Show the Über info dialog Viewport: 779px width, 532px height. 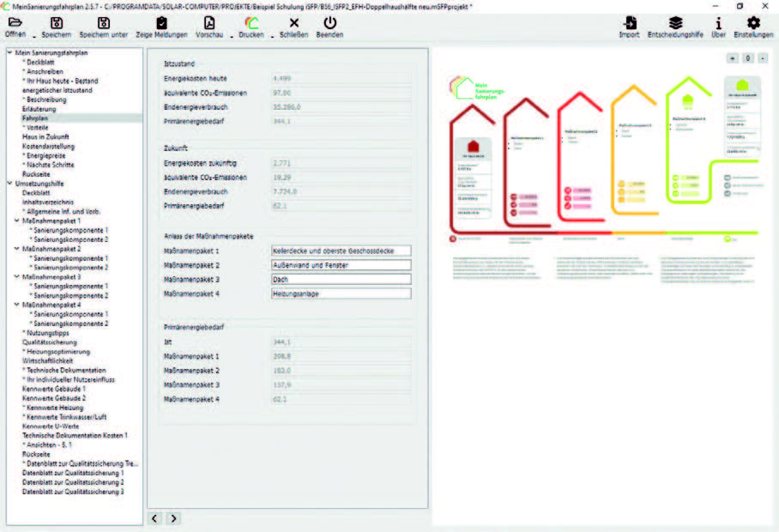[718, 23]
